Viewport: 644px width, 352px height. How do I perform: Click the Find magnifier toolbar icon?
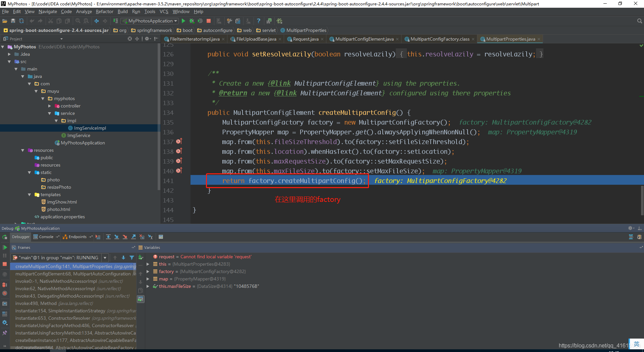tap(78, 21)
